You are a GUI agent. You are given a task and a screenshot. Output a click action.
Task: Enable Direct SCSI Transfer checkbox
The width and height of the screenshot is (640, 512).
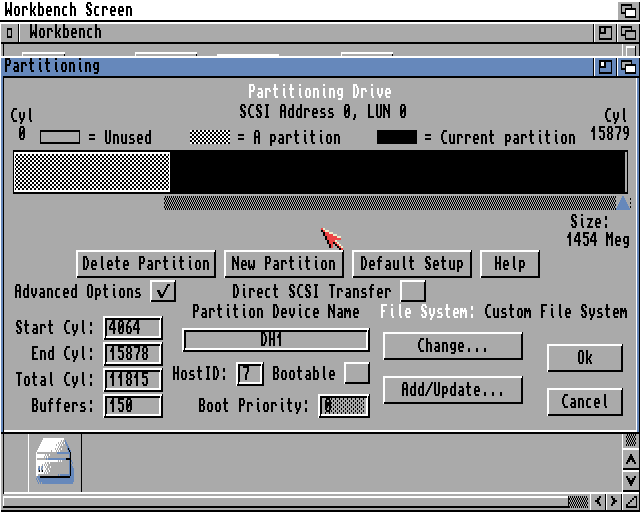[412, 292]
